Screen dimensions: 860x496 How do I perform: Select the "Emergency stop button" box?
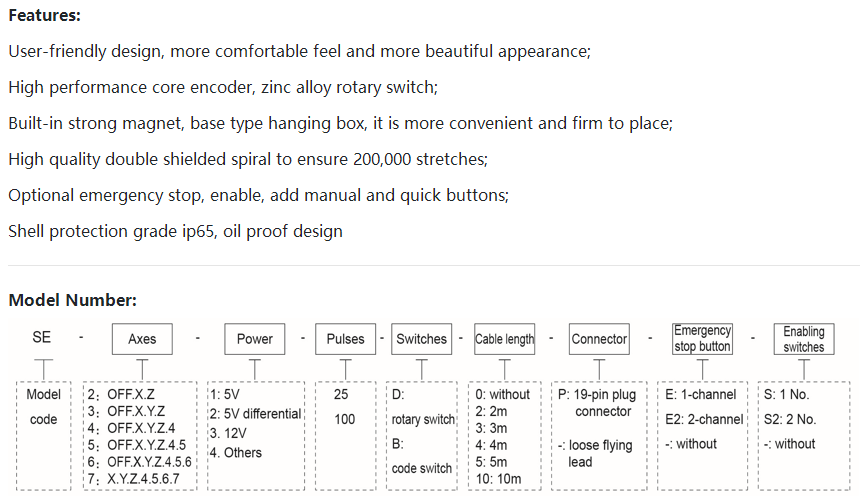[702, 338]
